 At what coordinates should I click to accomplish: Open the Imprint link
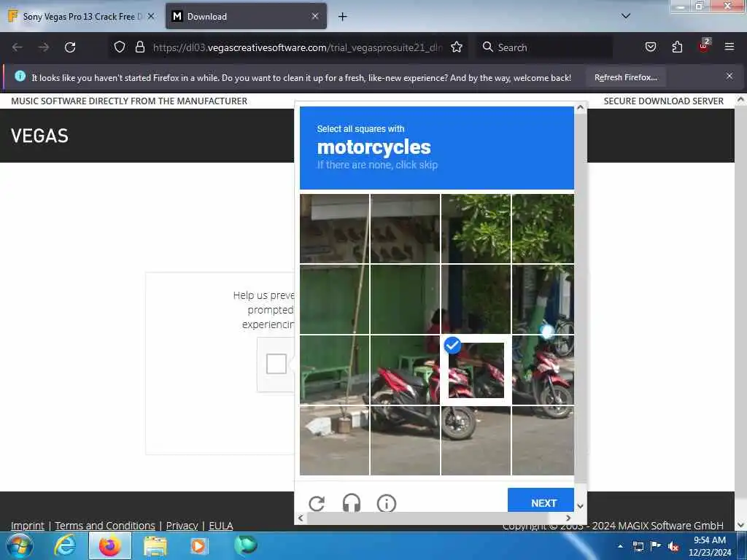(28, 526)
